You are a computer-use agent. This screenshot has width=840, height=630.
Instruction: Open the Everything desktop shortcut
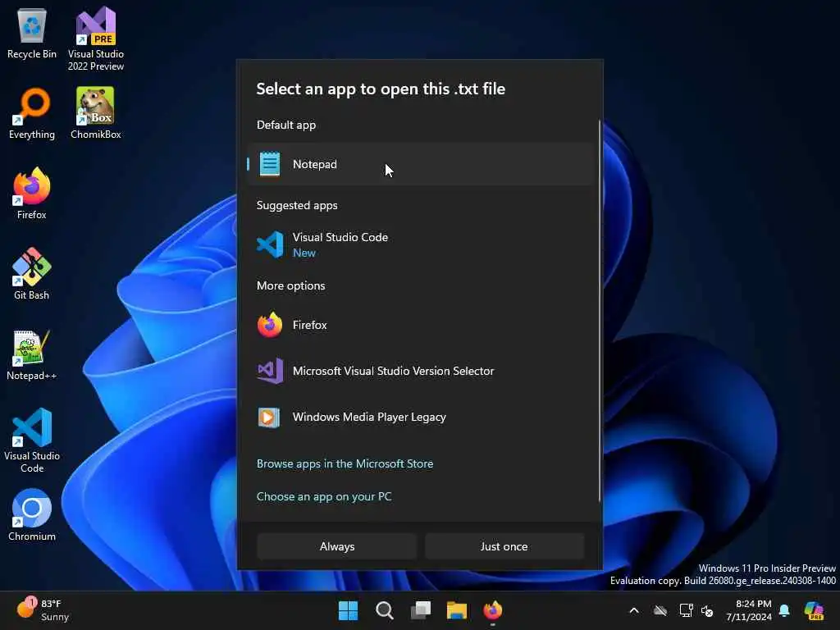click(x=32, y=114)
